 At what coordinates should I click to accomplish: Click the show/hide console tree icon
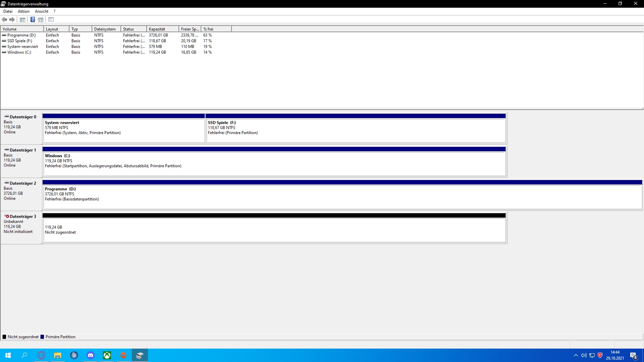tap(22, 20)
